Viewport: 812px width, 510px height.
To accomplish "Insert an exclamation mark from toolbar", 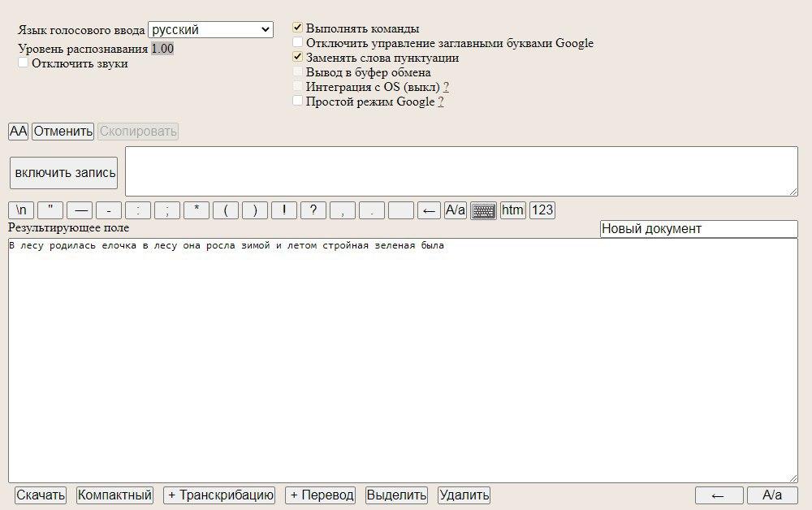I will pyautogui.click(x=284, y=210).
